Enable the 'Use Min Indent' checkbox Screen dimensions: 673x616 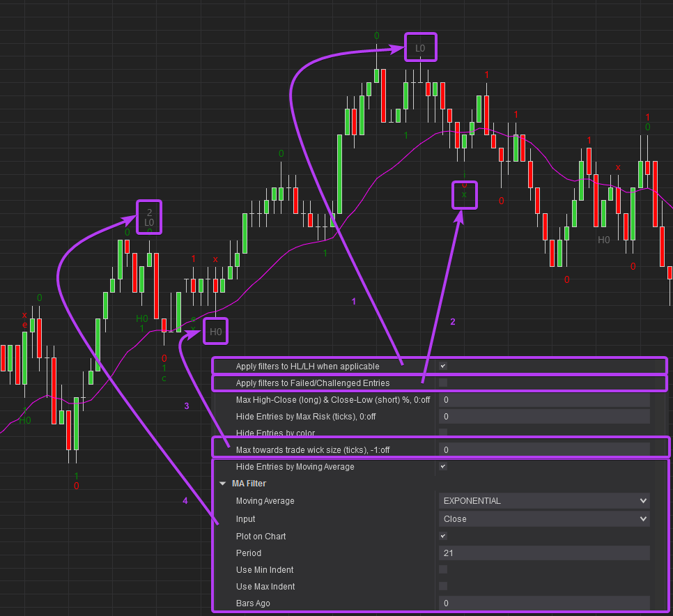pyautogui.click(x=443, y=569)
